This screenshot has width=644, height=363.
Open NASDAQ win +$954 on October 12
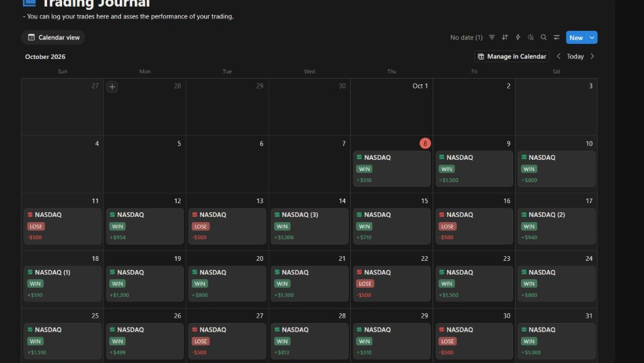145,226
